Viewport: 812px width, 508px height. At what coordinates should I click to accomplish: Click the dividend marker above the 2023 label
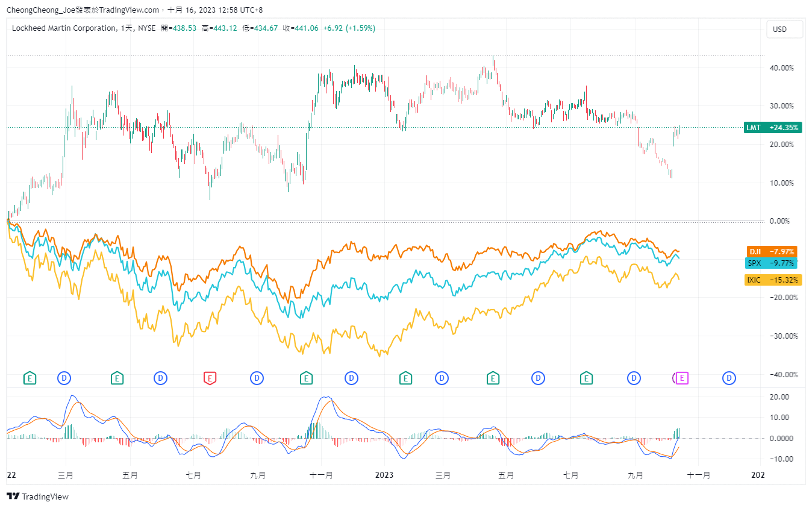pyautogui.click(x=351, y=378)
